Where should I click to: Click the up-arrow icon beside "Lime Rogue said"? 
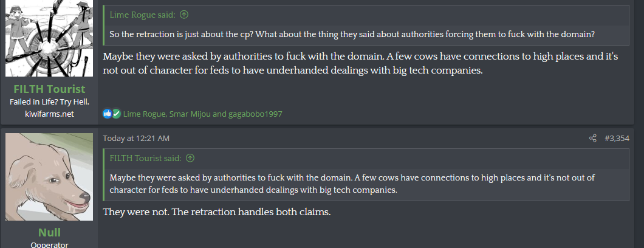(x=184, y=15)
